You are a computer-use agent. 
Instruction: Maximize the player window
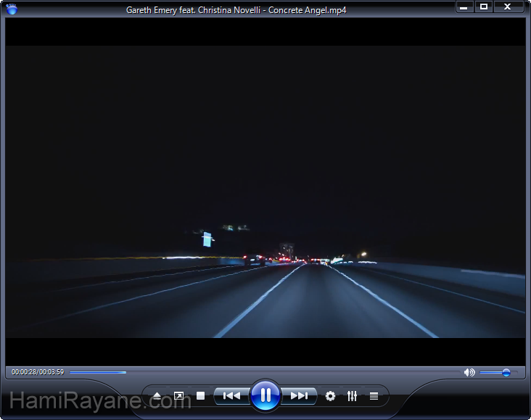point(484,7)
